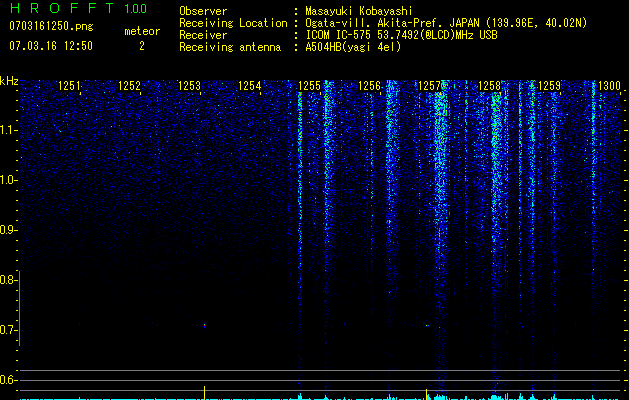Select the file name 0703161250.png
The image size is (629, 400).
coord(51,26)
